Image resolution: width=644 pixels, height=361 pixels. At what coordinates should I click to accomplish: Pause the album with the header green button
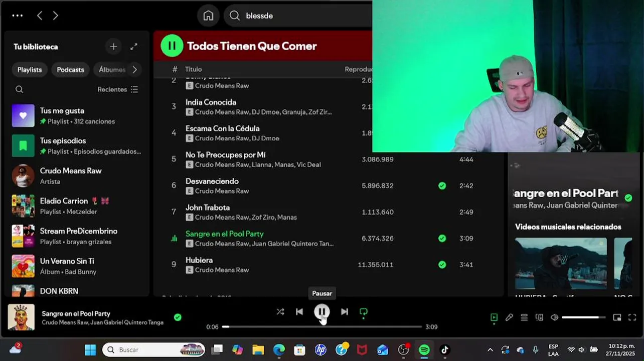click(172, 46)
